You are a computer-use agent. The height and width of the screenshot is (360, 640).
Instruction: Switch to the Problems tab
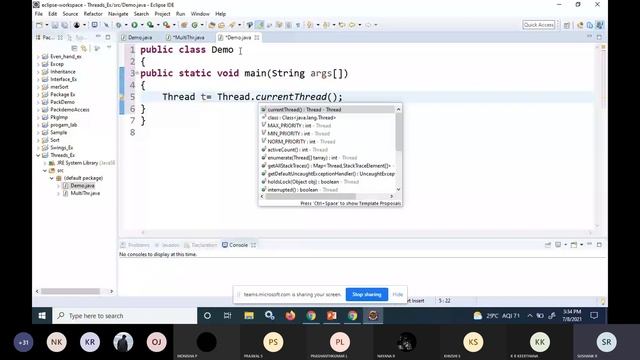tap(135, 245)
